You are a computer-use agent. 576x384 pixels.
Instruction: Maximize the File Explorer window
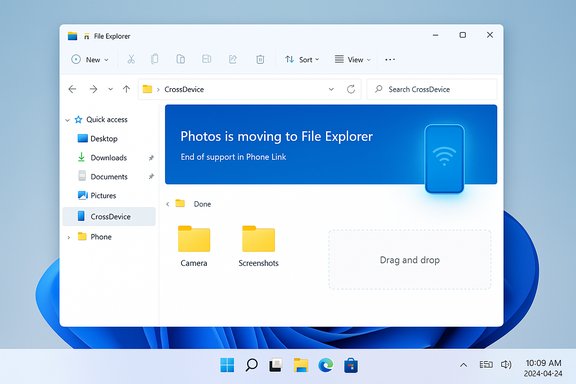point(462,35)
